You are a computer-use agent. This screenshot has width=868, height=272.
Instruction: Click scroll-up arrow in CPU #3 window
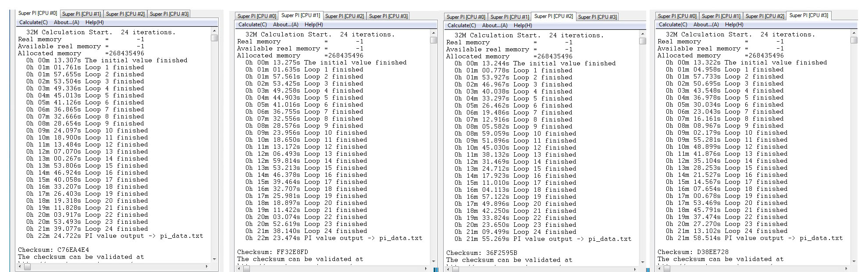[854, 33]
